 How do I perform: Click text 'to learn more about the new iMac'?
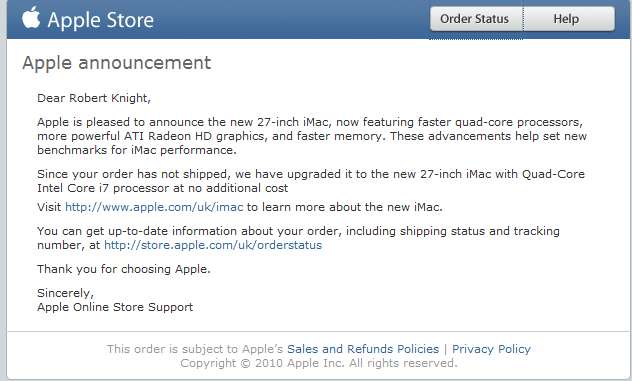[x=345, y=207]
